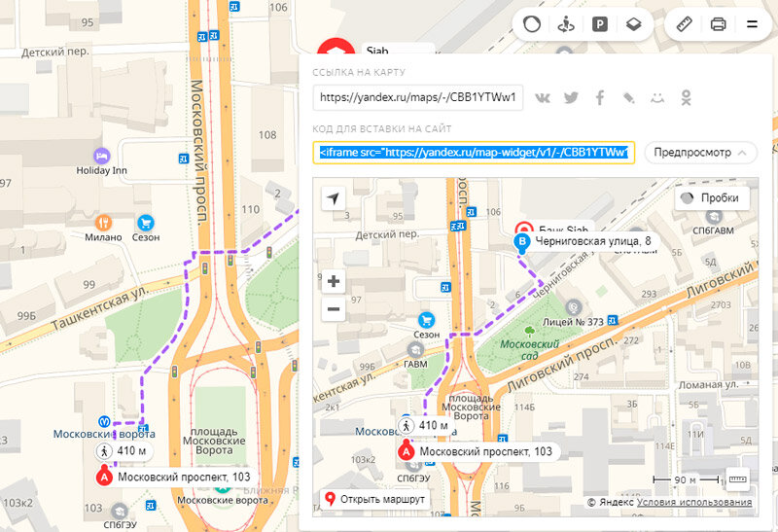Viewport: 778px width, 532px height.
Task: Click 410 м walking distance label on main map
Action: coord(125,451)
